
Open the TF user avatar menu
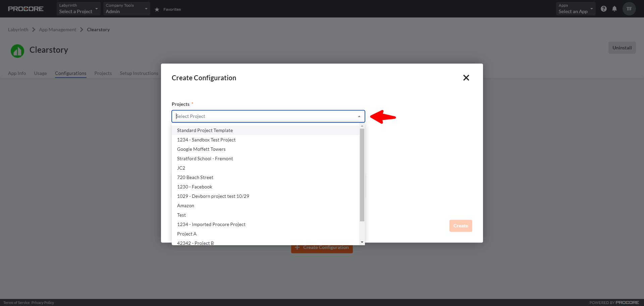click(629, 9)
